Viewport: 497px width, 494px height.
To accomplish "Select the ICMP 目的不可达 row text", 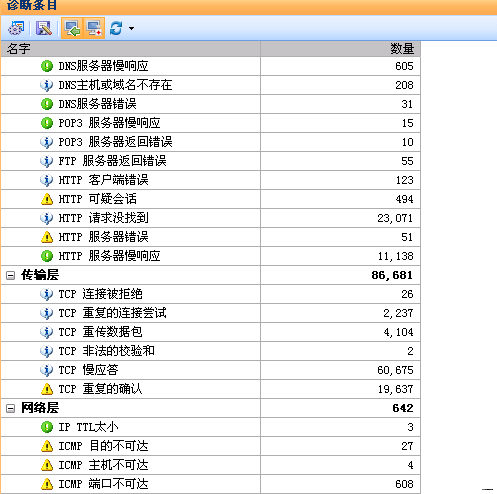I will 103,446.
